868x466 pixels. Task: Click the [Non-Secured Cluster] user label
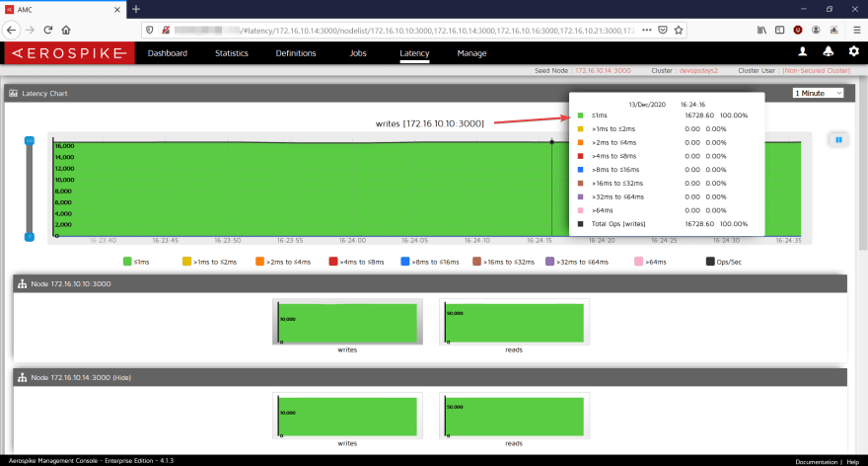point(816,70)
